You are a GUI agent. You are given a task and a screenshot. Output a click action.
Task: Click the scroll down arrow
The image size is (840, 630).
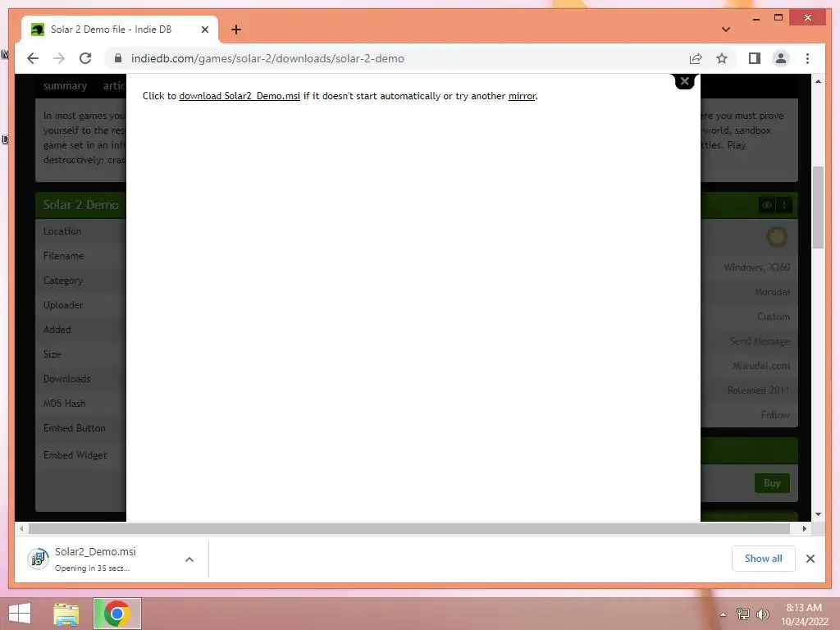pyautogui.click(x=818, y=514)
